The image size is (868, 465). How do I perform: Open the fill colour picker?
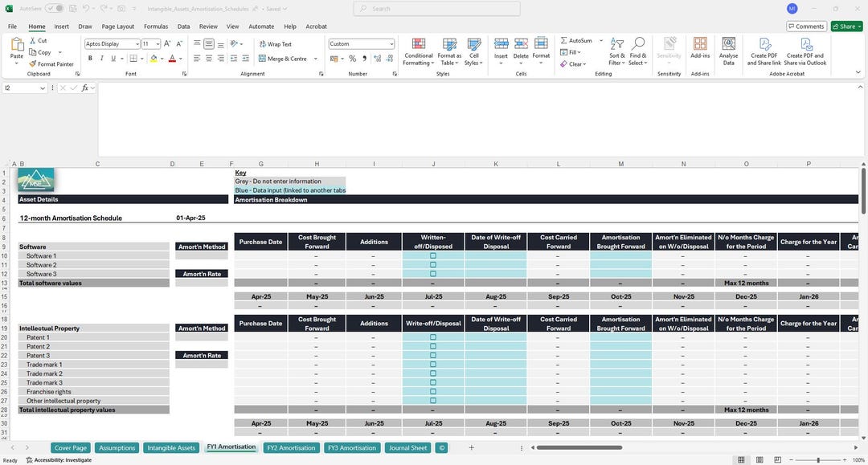click(162, 59)
